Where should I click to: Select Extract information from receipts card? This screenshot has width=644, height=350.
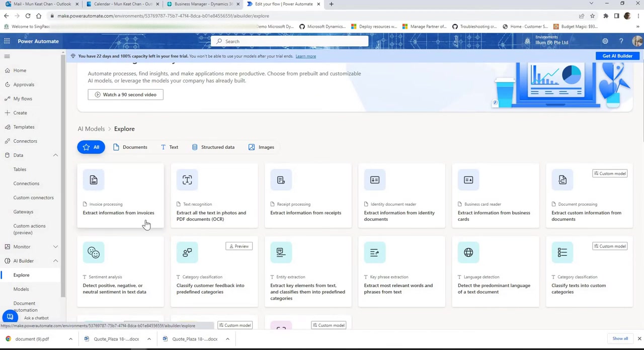click(308, 196)
